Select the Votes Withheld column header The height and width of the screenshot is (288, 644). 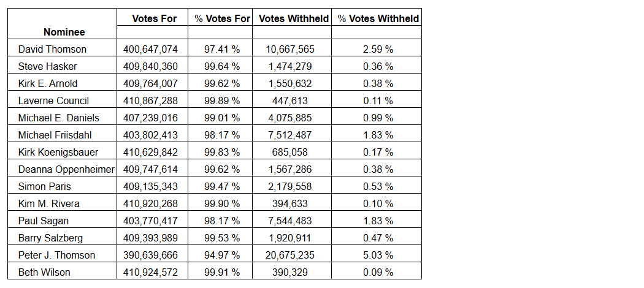293,18
